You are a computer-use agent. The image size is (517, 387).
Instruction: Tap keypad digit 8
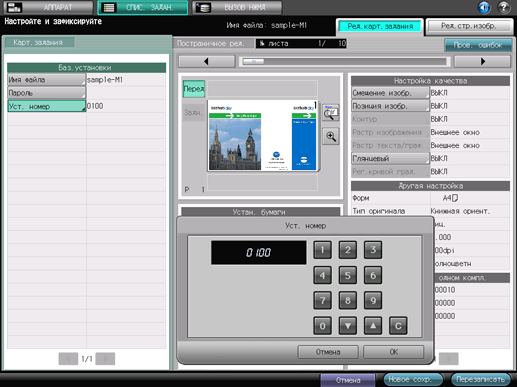pos(348,300)
